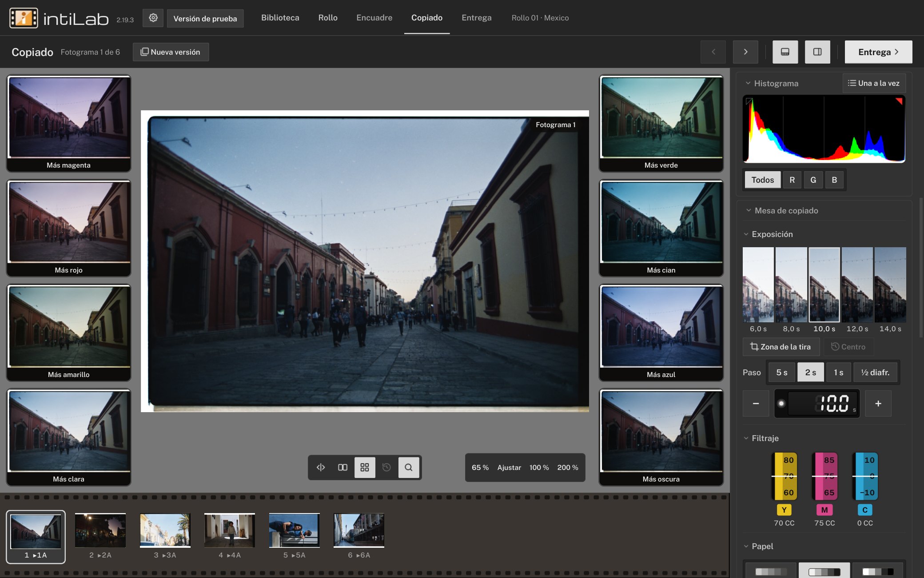Activate the magnifier zoom icon
924x578 pixels.
click(x=409, y=467)
